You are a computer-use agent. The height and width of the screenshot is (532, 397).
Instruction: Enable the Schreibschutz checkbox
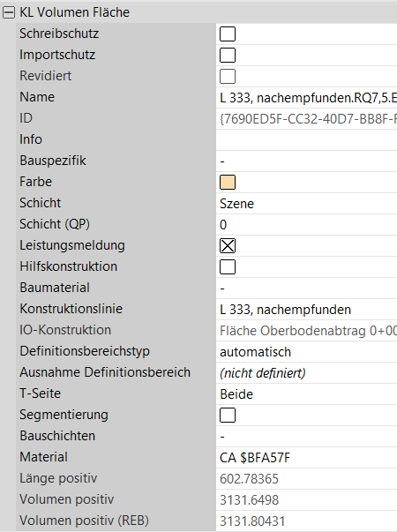point(228,34)
